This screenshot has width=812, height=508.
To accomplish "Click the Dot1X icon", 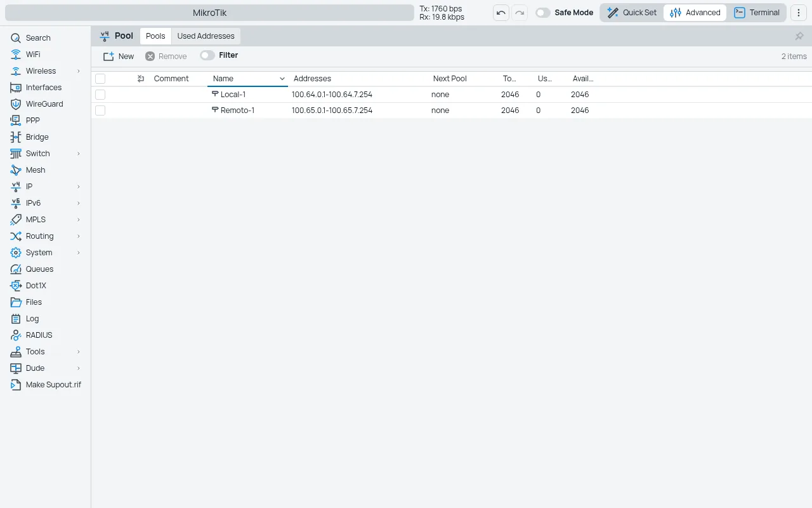I will point(16,286).
